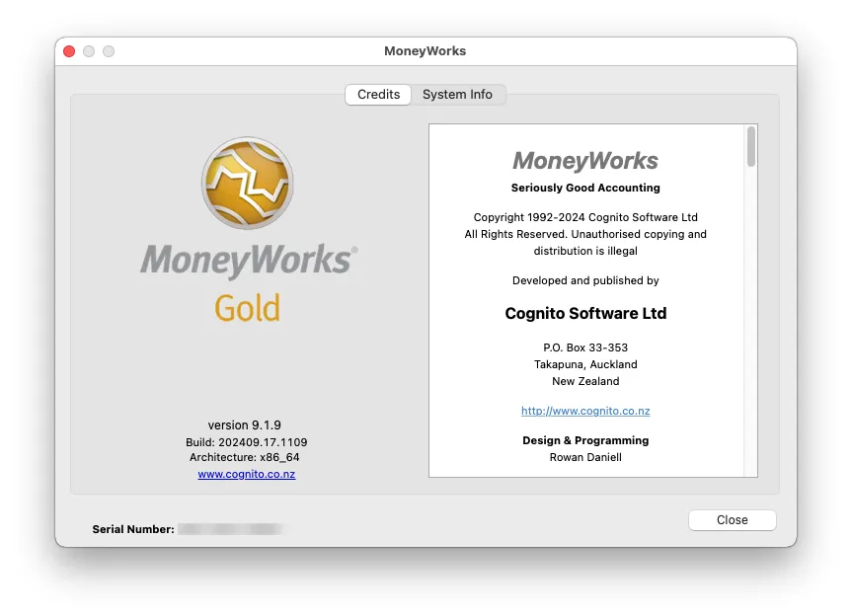Click the Build: 202409.17.1109 line
Image resolution: width=852 pixels, height=616 pixels.
pyautogui.click(x=246, y=442)
